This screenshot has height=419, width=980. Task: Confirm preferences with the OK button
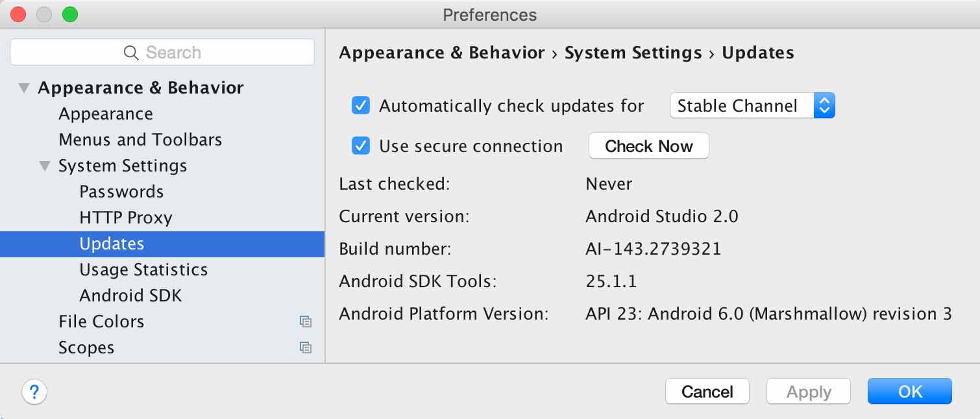click(909, 392)
